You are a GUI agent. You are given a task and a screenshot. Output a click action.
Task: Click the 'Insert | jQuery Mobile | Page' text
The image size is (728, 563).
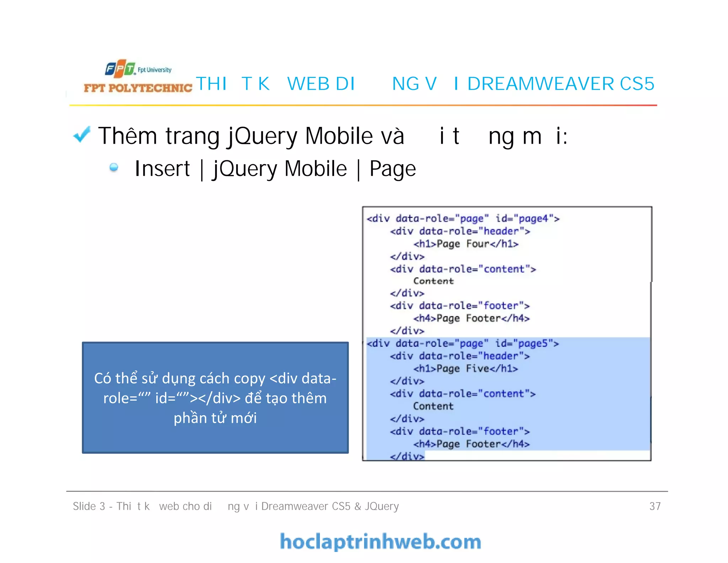click(275, 169)
